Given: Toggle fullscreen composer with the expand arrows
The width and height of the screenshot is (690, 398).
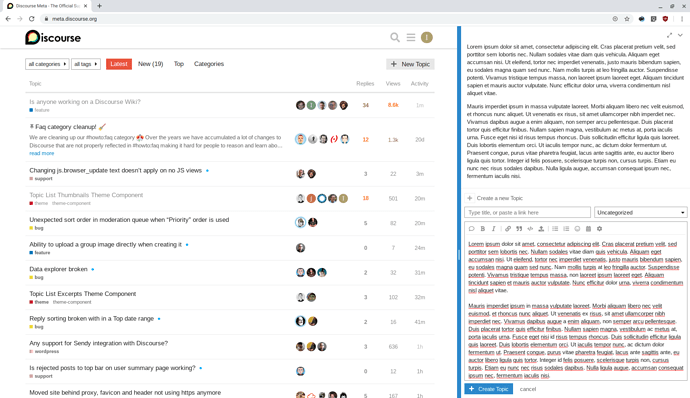Looking at the screenshot, I should click(x=669, y=35).
